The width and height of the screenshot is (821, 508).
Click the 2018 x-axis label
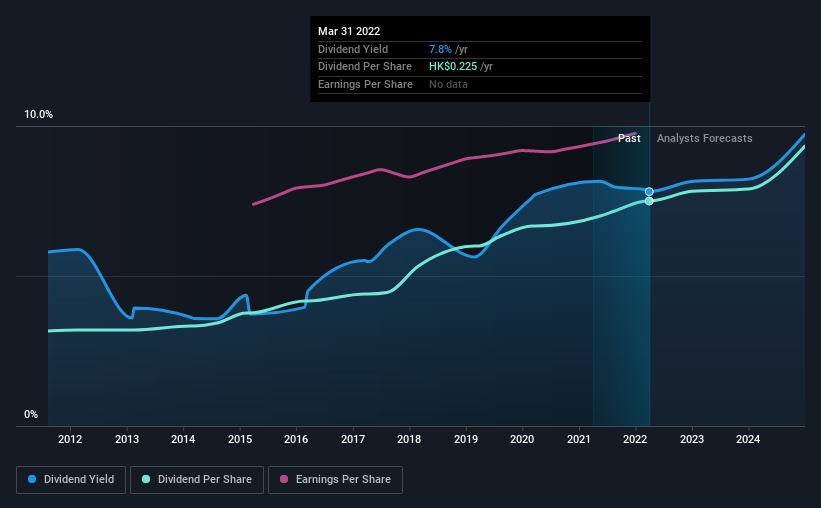pos(409,439)
